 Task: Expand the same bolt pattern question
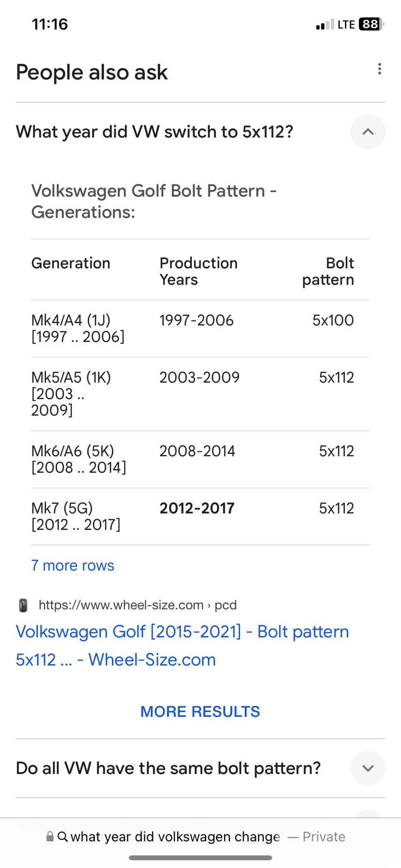[368, 768]
